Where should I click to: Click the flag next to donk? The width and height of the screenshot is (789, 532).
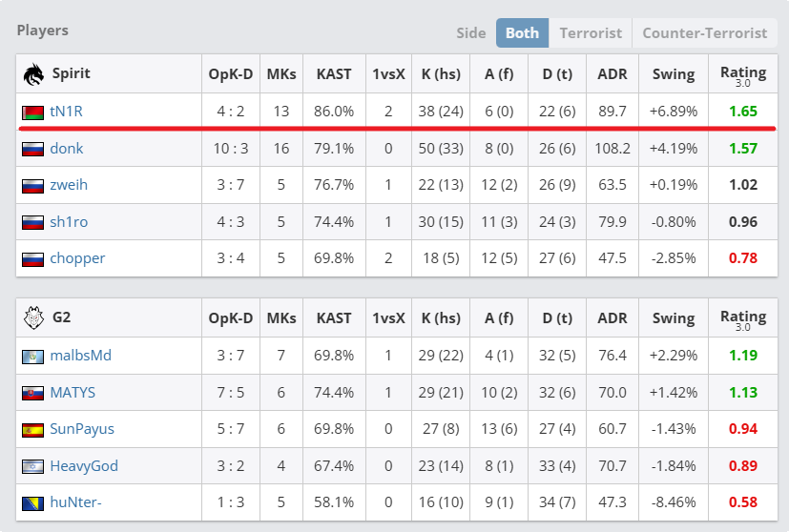click(x=32, y=149)
